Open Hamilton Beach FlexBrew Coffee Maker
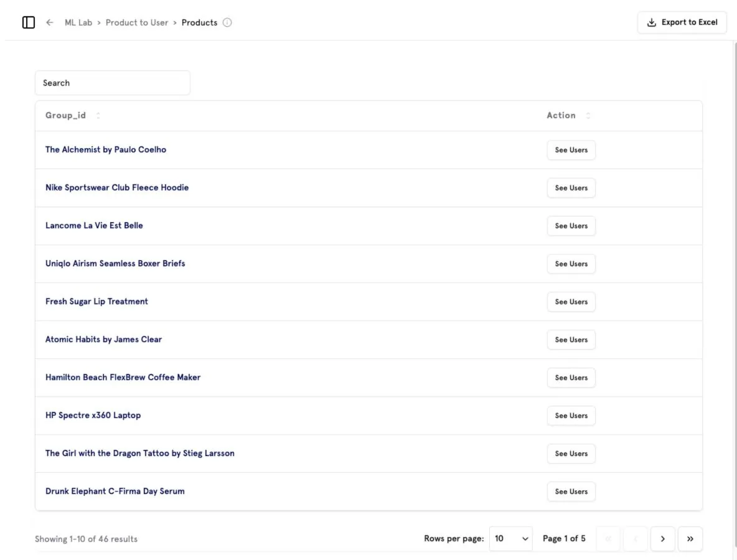Screen dimensions: 737x560 (123, 377)
